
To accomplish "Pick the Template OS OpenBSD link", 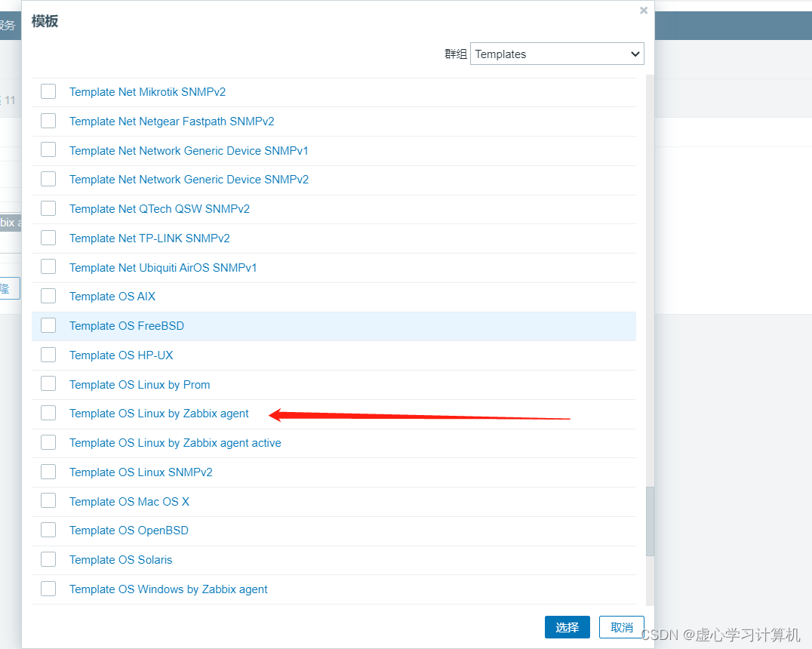I will (x=129, y=531).
